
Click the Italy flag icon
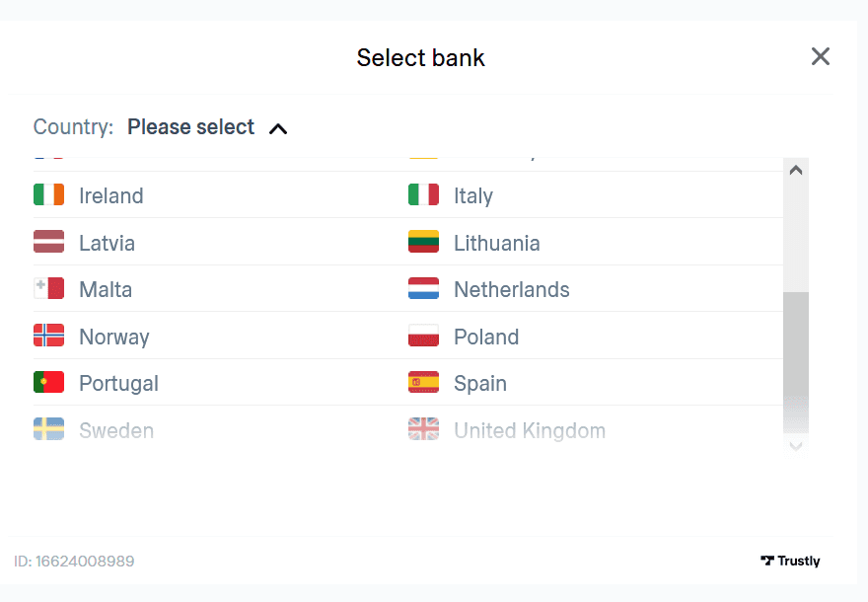(423, 195)
